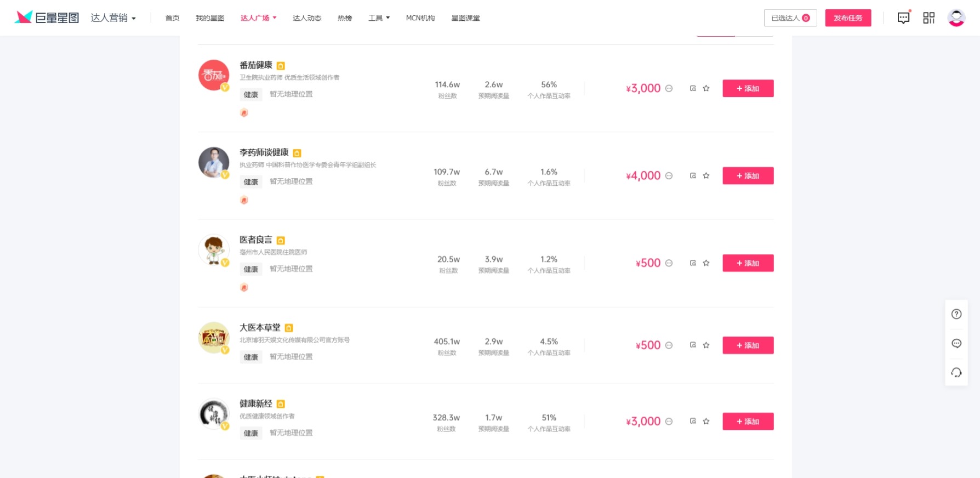Click the ellipsis price-info icon next to ¥4,000
This screenshot has height=478, width=980.
click(x=669, y=175)
